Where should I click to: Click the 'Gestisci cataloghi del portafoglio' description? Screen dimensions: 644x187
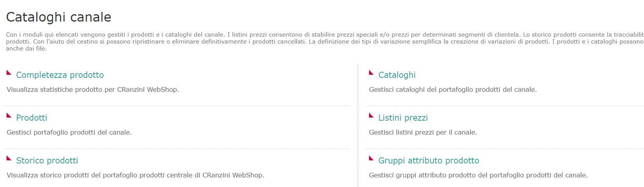453,89
